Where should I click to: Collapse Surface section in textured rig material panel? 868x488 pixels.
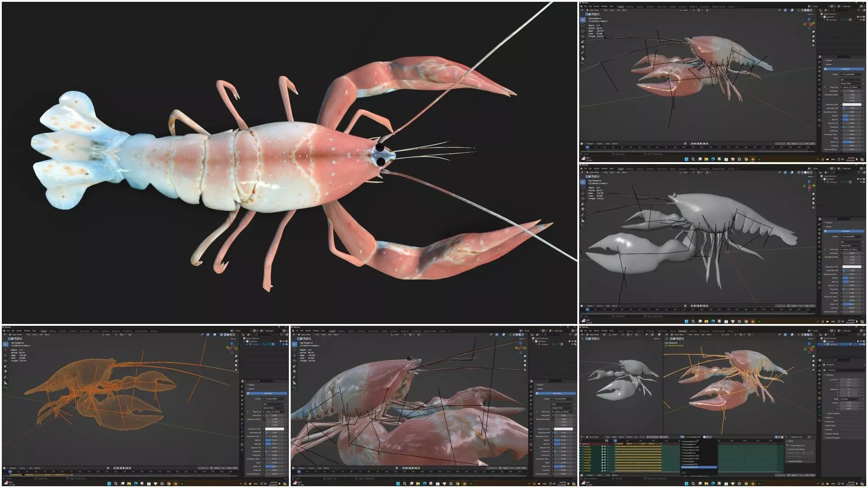[828, 64]
